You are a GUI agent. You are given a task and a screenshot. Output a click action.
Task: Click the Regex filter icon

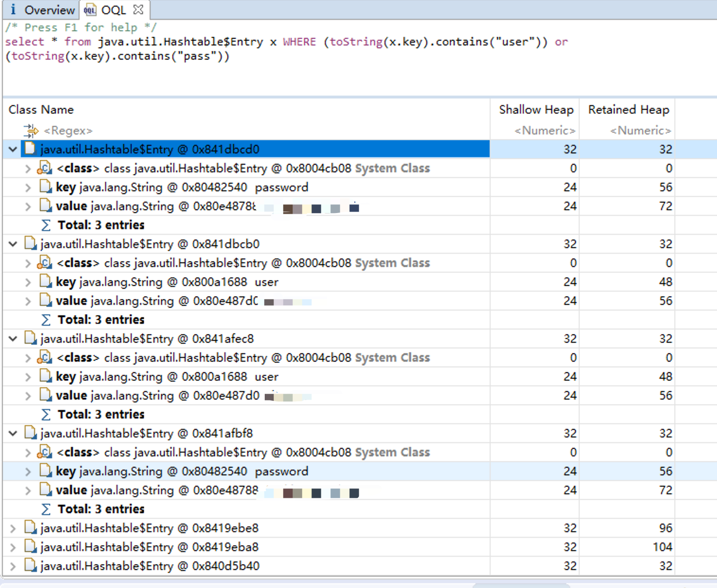point(31,131)
